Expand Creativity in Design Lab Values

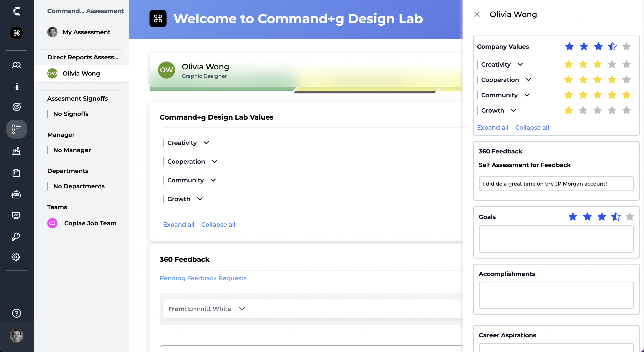206,143
